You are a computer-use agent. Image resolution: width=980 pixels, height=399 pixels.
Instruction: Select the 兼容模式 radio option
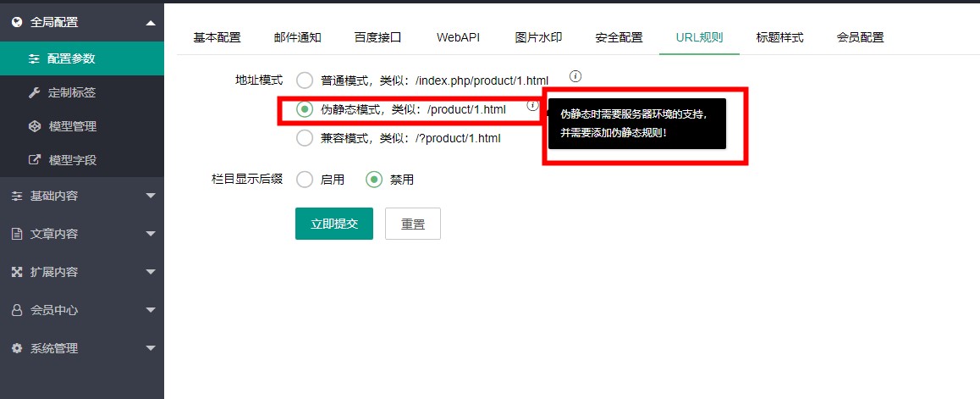[x=305, y=138]
